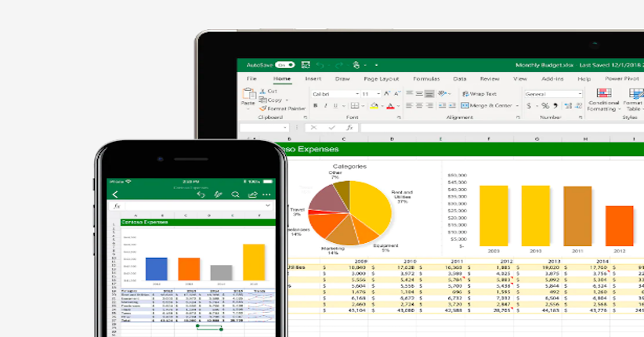Open the Add-ins tab
The width and height of the screenshot is (644, 337).
[552, 78]
